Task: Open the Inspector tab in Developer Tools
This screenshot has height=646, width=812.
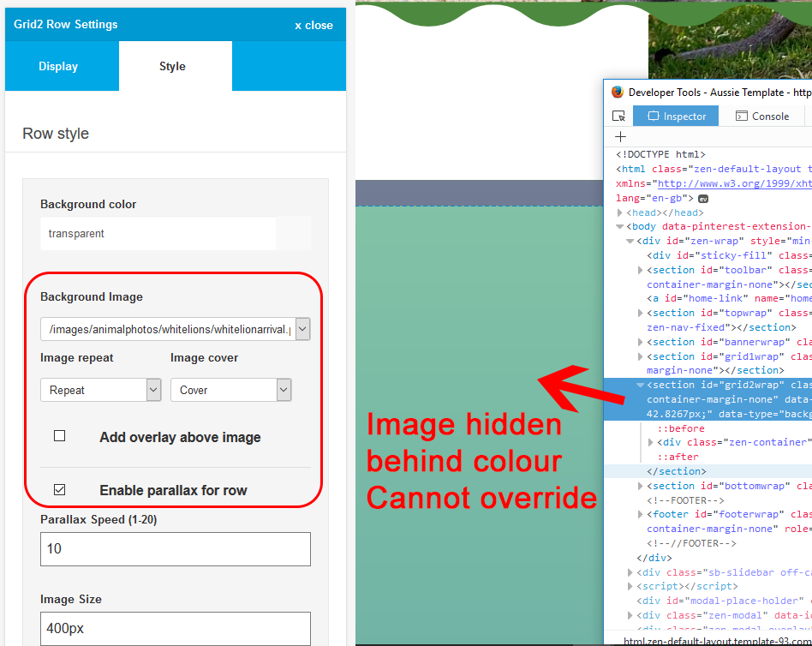Action: pos(676,116)
